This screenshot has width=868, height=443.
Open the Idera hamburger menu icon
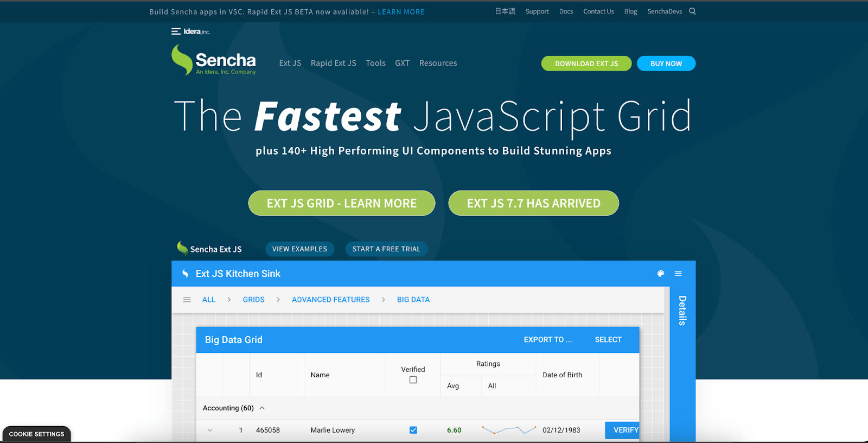click(x=176, y=31)
